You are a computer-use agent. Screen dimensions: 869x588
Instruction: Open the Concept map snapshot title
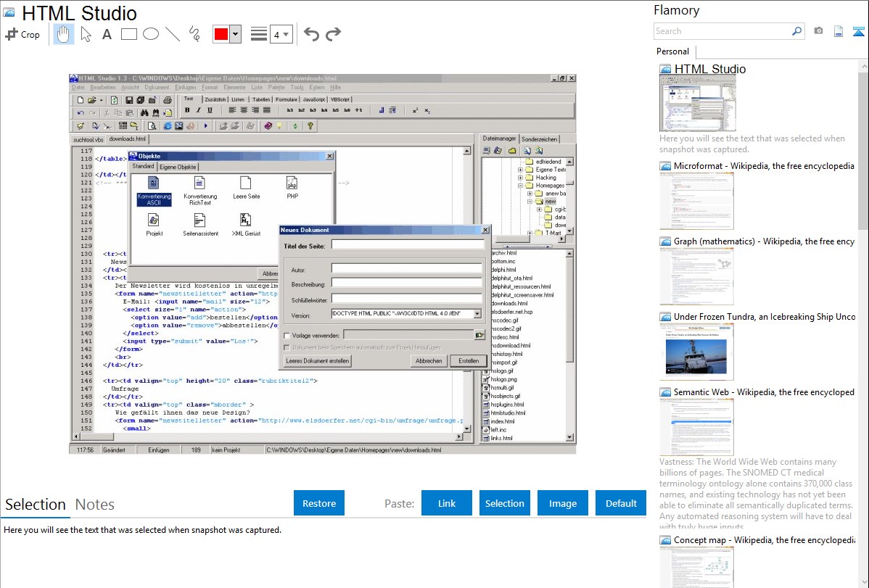(765, 540)
